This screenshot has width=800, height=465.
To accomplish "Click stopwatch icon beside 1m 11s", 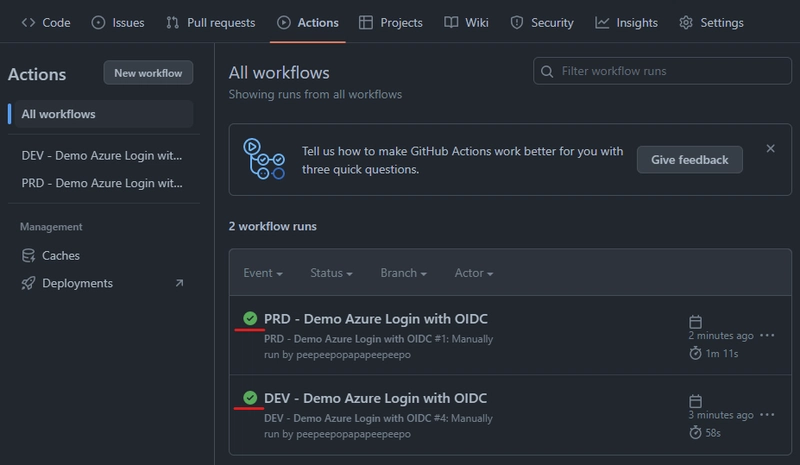I will pyautogui.click(x=695, y=353).
